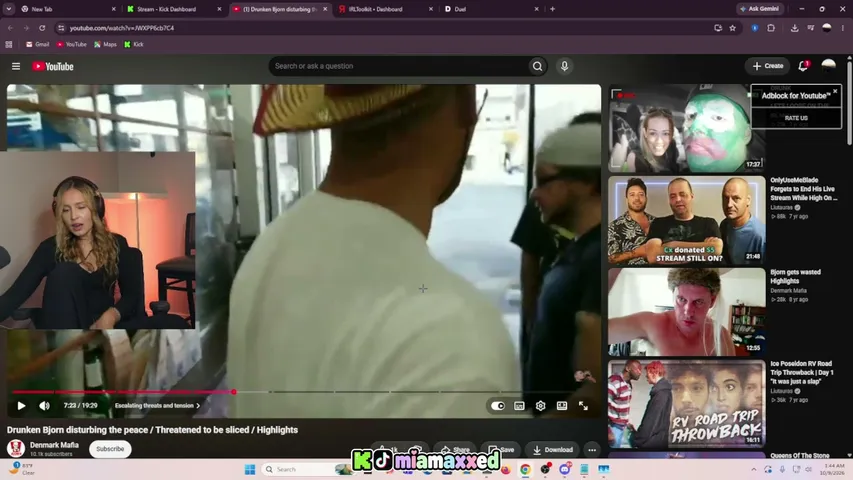
Task: Switch to the Duel tab
Action: pyautogui.click(x=491, y=9)
